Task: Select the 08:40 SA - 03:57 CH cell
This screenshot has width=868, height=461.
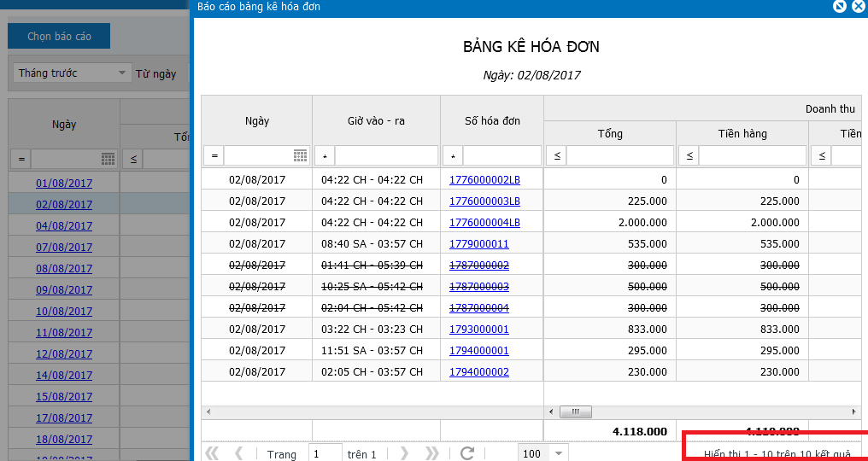Action: (x=377, y=243)
